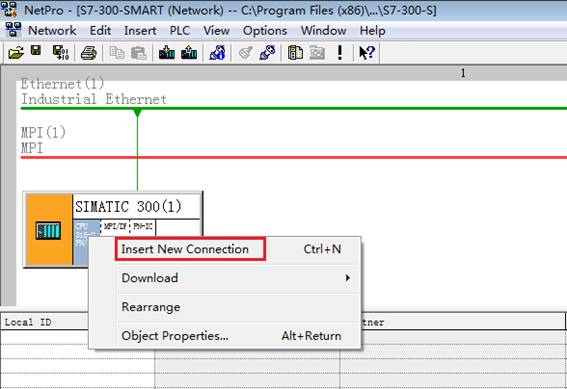The height and width of the screenshot is (389, 567).
Task: Click the exclamation mark toolbar icon
Action: coord(339,53)
